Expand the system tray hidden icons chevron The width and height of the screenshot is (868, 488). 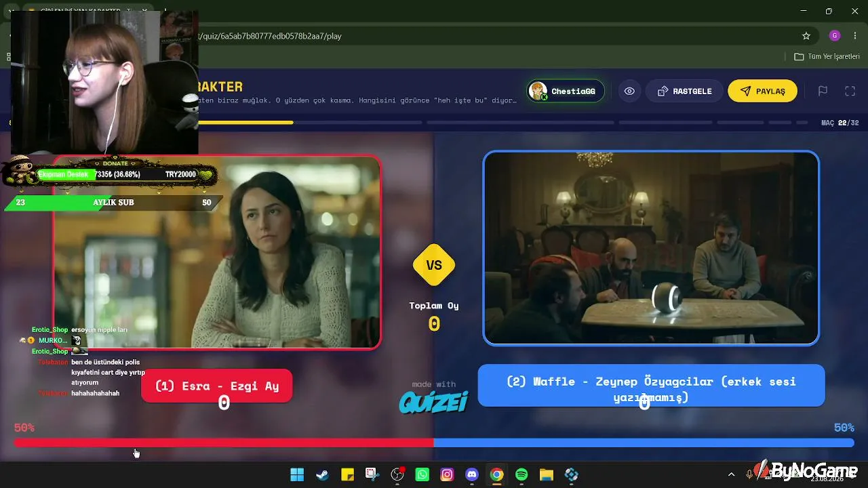(x=731, y=474)
